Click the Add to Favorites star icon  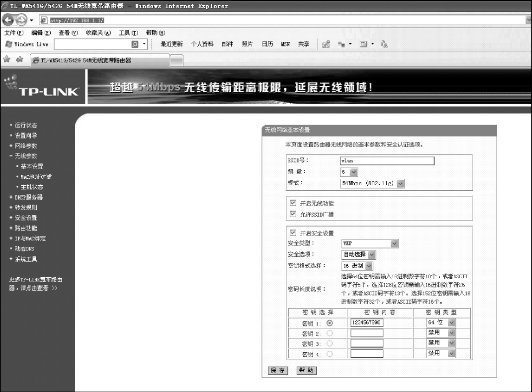point(20,60)
